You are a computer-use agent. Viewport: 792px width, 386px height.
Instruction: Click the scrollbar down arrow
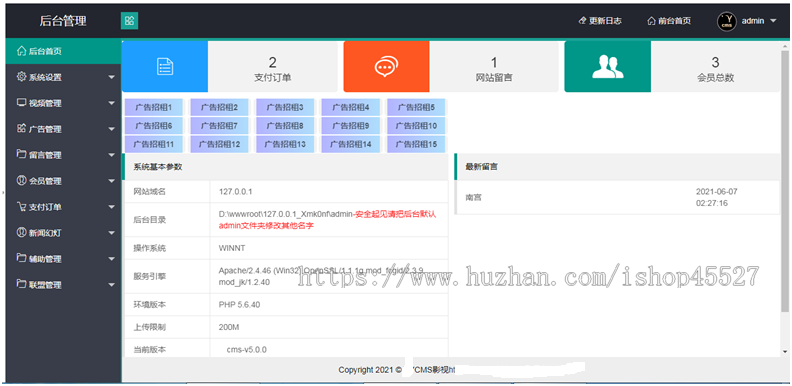tap(785, 351)
